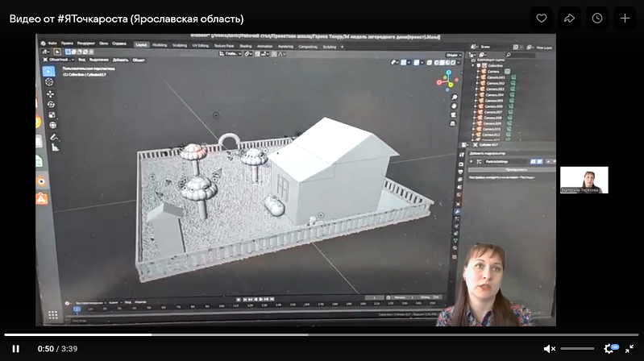
Task: Click the plus icon to add video
Action: tap(625, 18)
